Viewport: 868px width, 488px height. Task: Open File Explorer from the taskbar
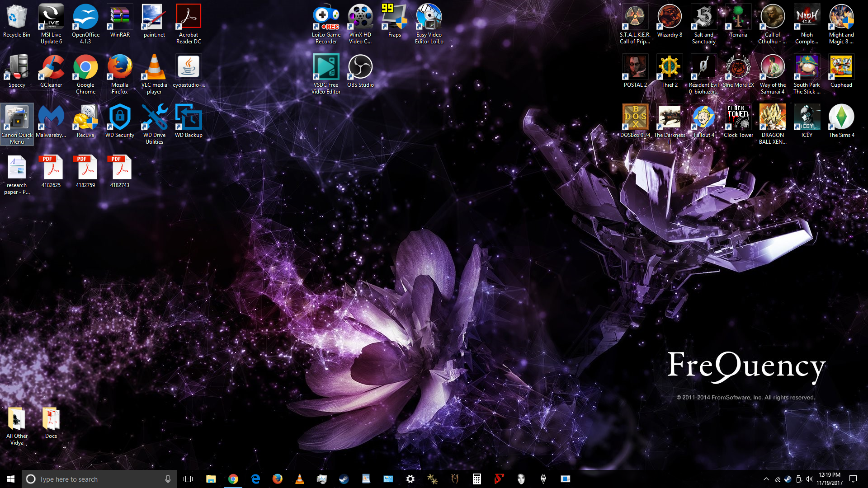[211, 479]
